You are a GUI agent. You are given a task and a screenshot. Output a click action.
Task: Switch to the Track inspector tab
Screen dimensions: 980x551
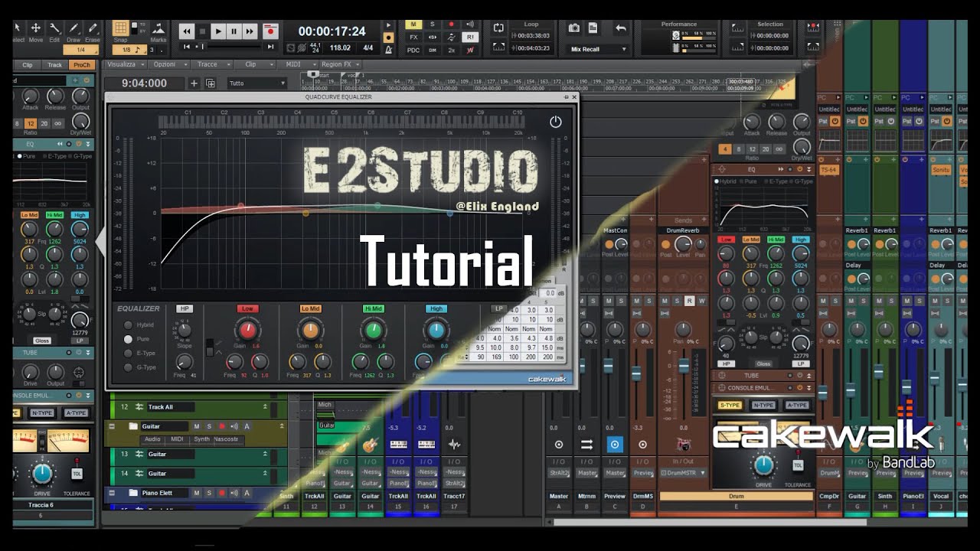click(55, 65)
